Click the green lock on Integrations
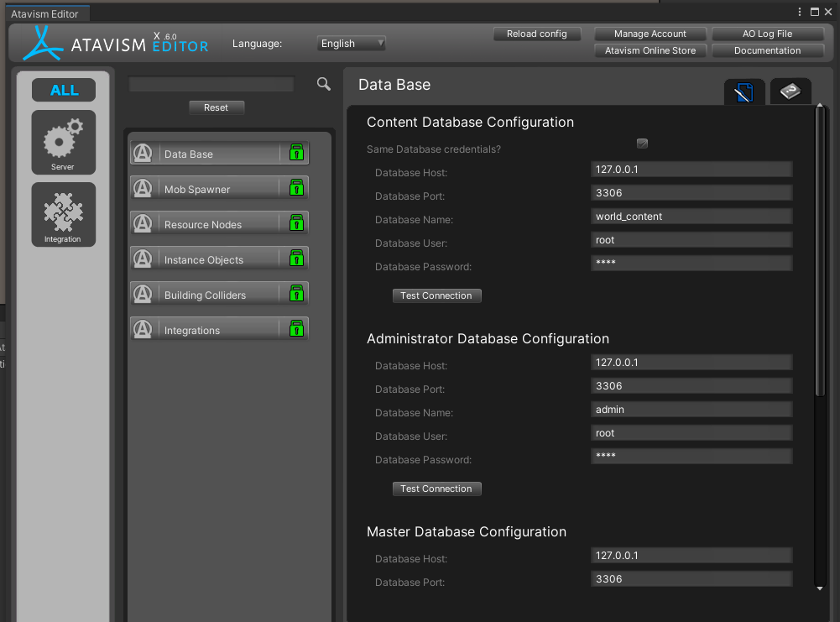Viewport: 840px width, 622px height. (x=295, y=329)
